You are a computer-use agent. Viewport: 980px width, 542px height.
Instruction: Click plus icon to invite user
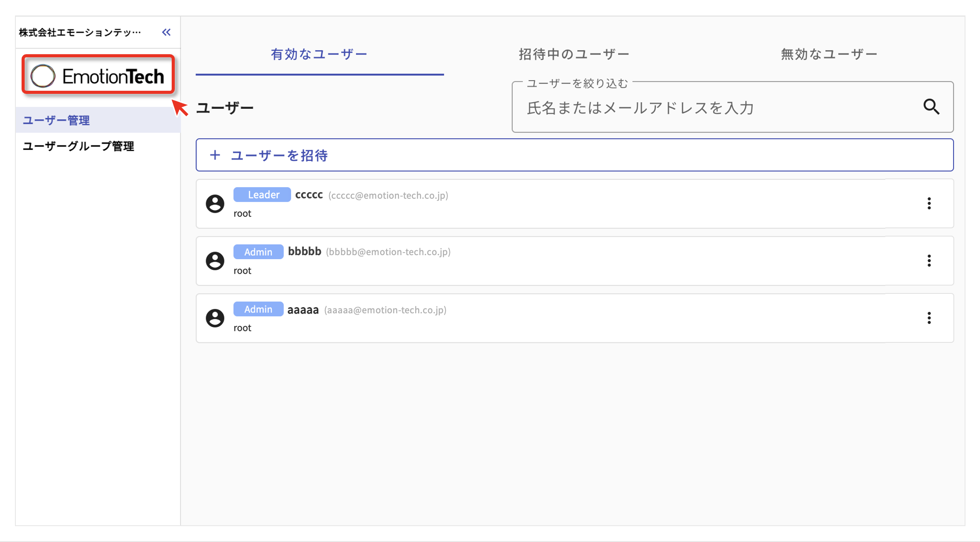215,155
